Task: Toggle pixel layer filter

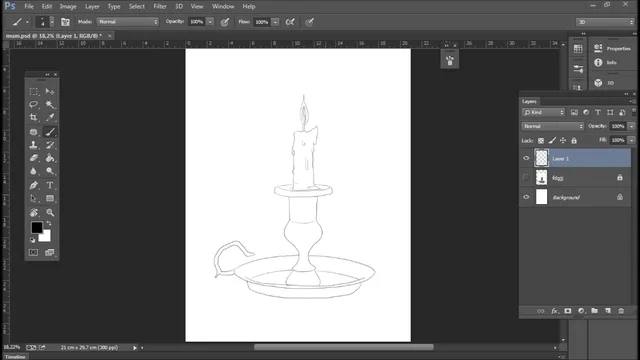Action: coord(574,112)
